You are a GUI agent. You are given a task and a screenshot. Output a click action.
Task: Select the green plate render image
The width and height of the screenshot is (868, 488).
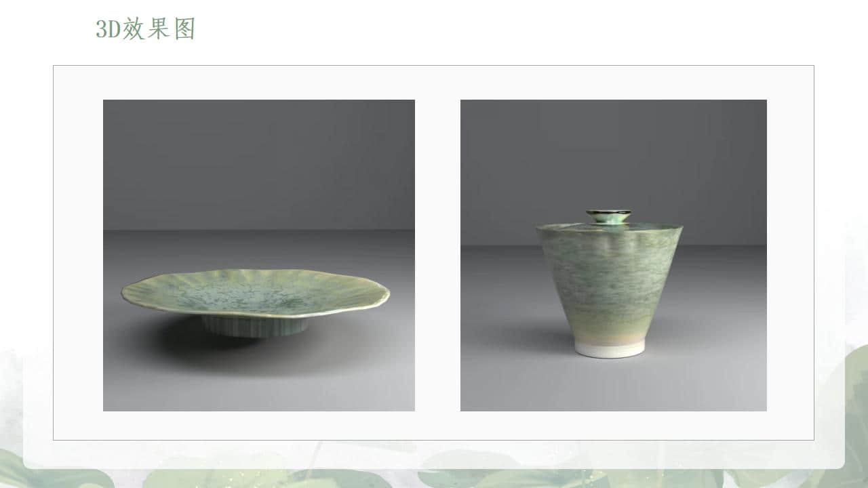click(x=259, y=256)
